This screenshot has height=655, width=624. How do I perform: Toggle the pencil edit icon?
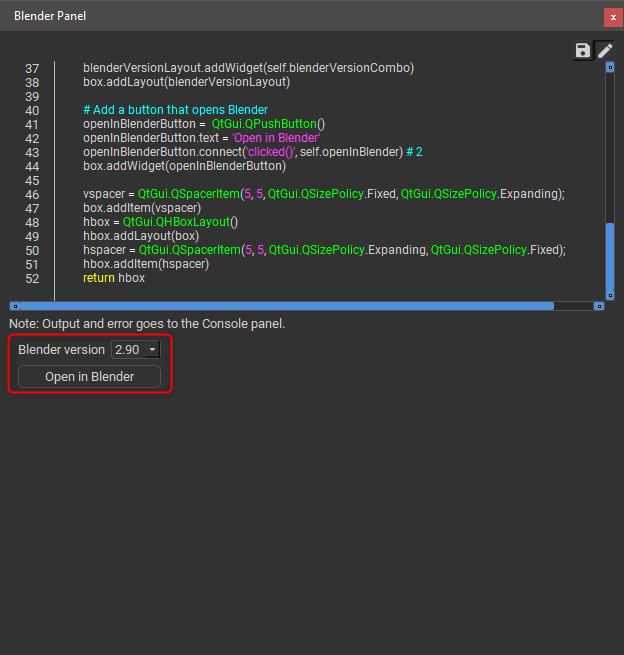[605, 50]
